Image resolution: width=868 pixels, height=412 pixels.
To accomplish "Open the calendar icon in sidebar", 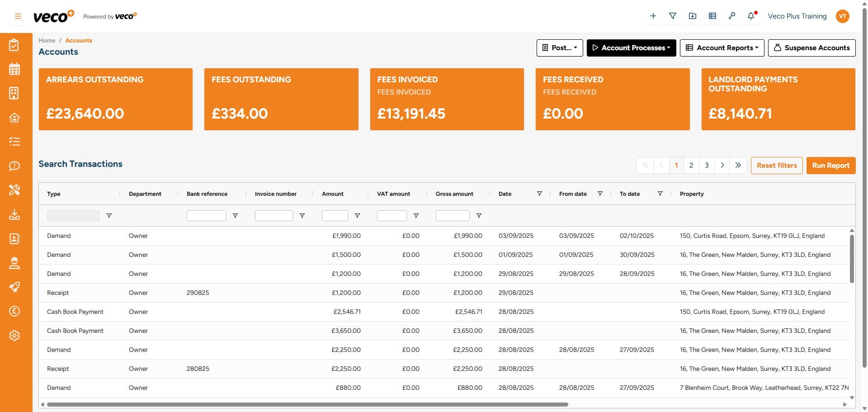I will tap(14, 69).
